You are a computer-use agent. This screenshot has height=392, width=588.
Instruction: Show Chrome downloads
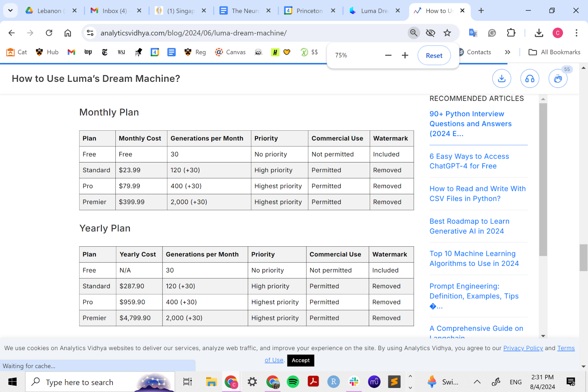coord(539,33)
